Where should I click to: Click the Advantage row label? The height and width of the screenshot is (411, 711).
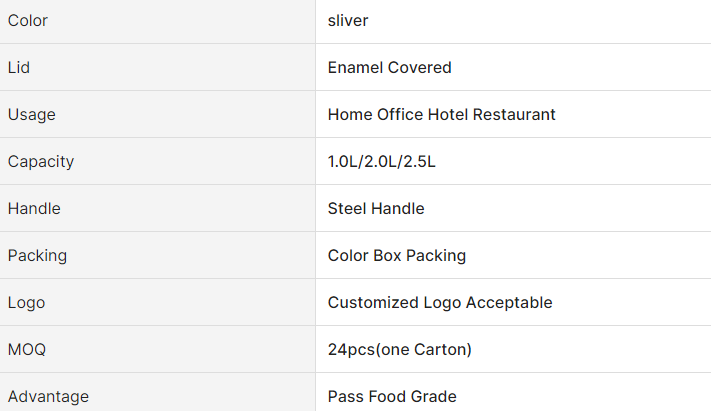pos(48,397)
